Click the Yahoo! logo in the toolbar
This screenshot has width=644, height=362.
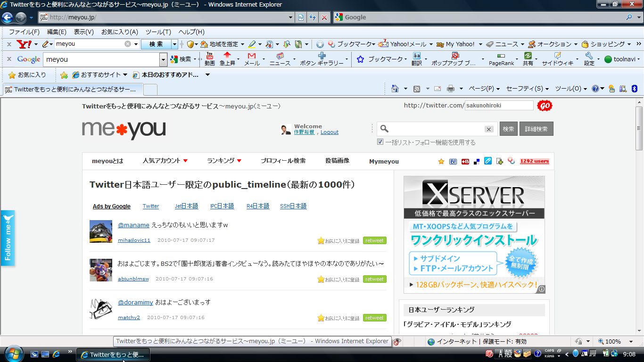(x=24, y=44)
